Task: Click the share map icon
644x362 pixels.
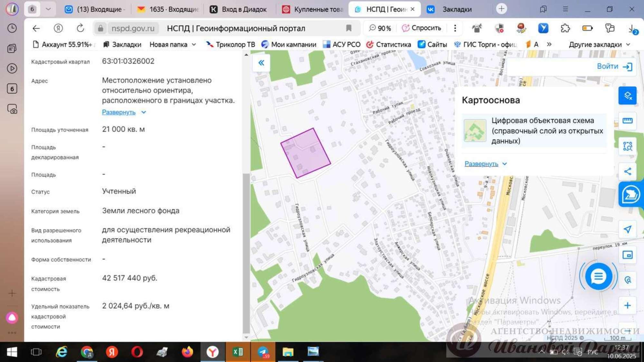Action: pyautogui.click(x=627, y=172)
